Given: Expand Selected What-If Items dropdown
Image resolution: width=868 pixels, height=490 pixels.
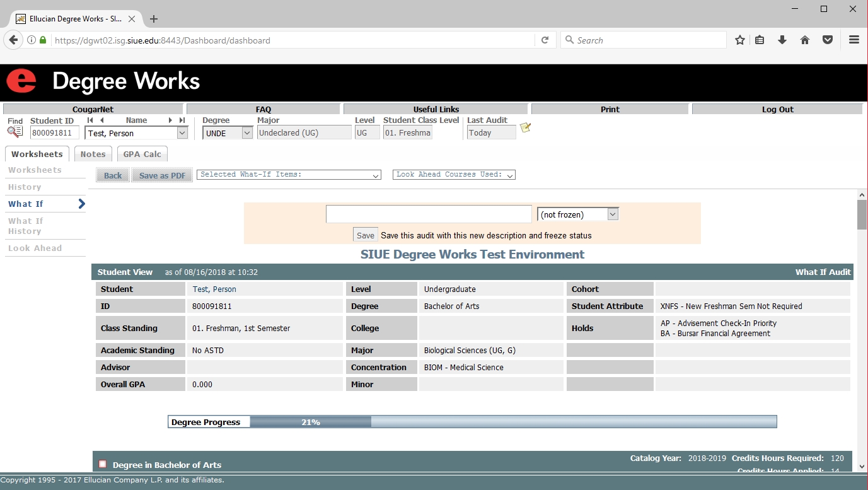Looking at the screenshot, I should point(376,175).
